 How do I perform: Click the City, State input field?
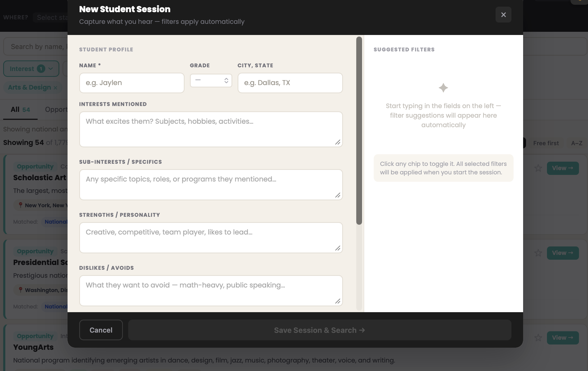tap(290, 83)
